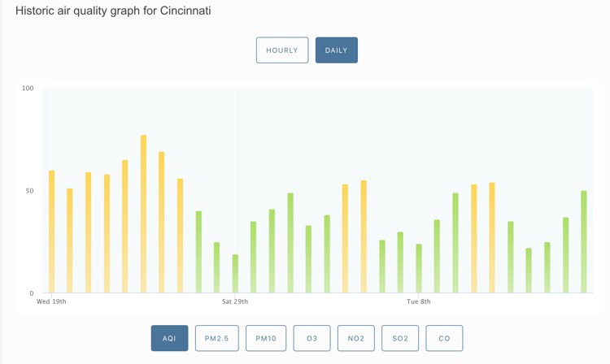Select the last green bar in chart

[583, 241]
